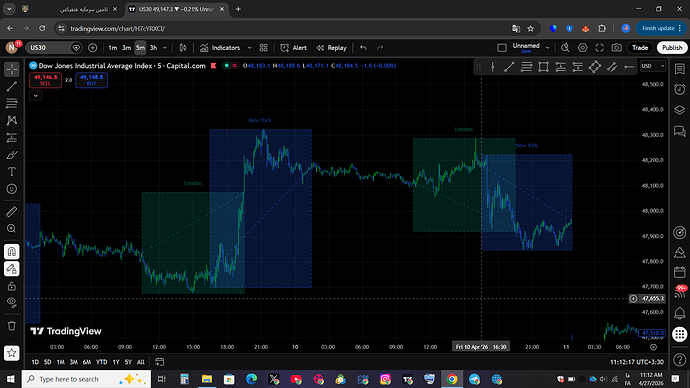Image resolution: width=690 pixels, height=388 pixels.
Task: Switch to the 1m timeframe
Action: coord(113,48)
